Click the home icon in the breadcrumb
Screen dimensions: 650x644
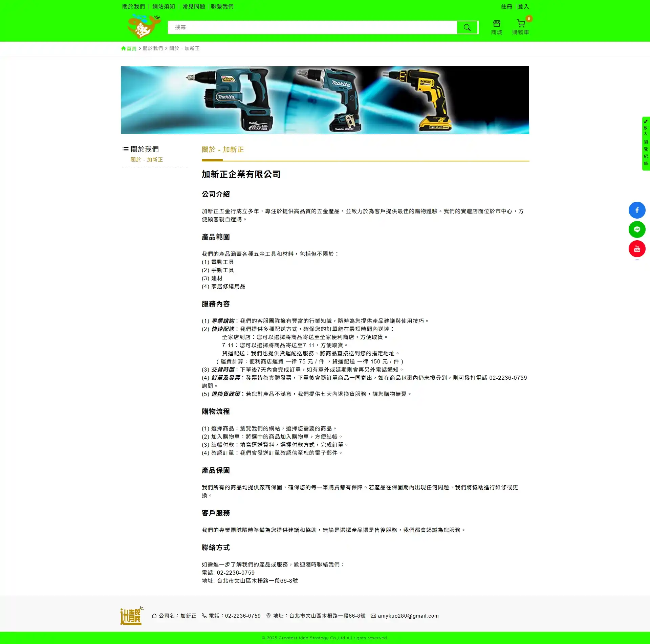[123, 48]
